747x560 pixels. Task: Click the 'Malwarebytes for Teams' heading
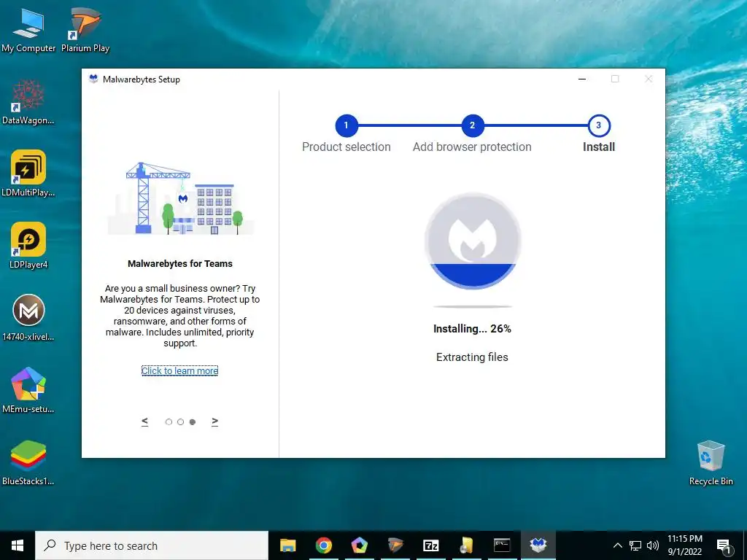click(x=180, y=264)
